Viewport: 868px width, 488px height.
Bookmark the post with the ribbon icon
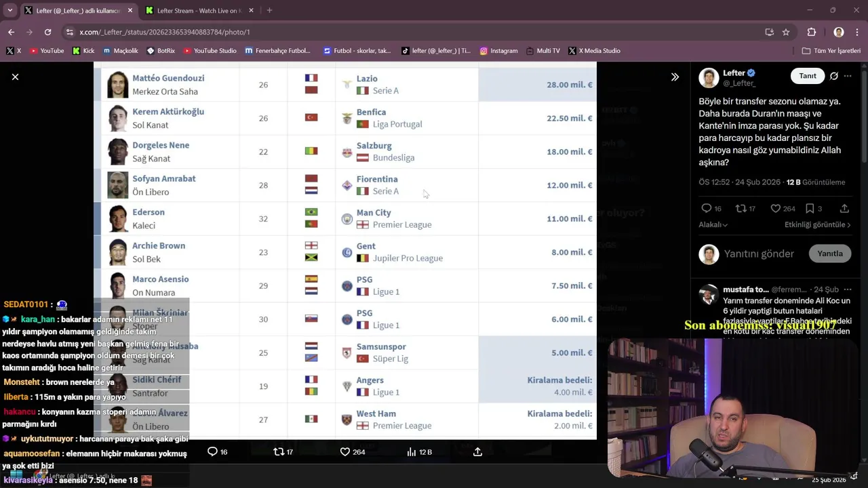810,209
